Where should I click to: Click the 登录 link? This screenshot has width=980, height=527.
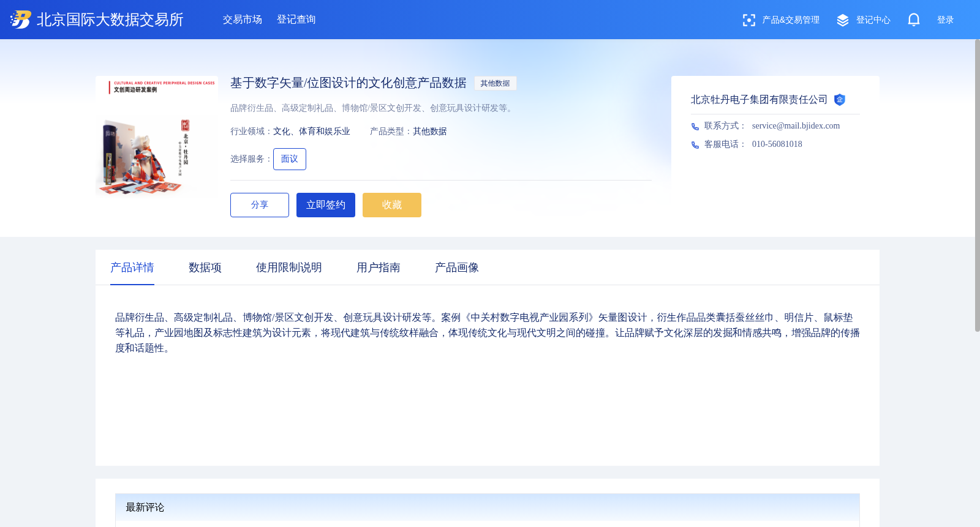pos(946,20)
